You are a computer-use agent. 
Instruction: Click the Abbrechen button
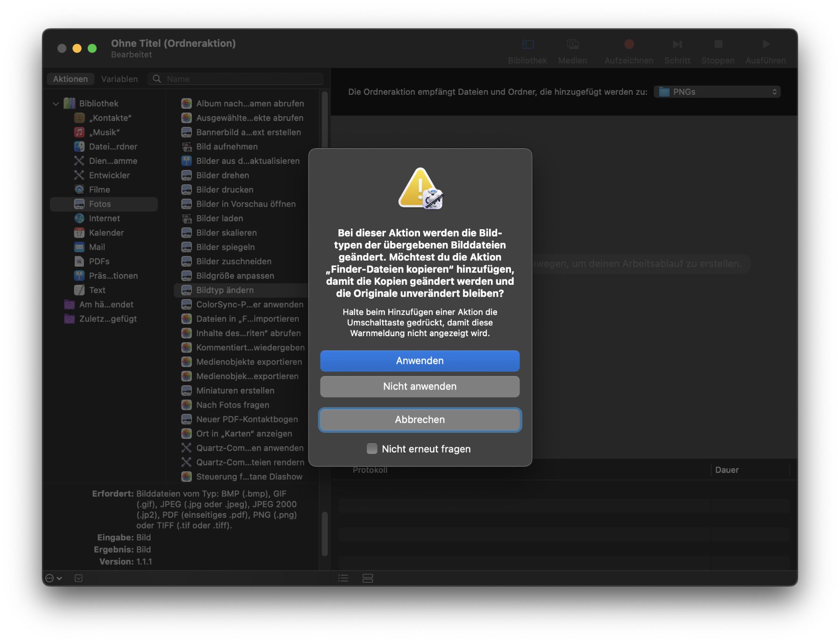tap(420, 420)
